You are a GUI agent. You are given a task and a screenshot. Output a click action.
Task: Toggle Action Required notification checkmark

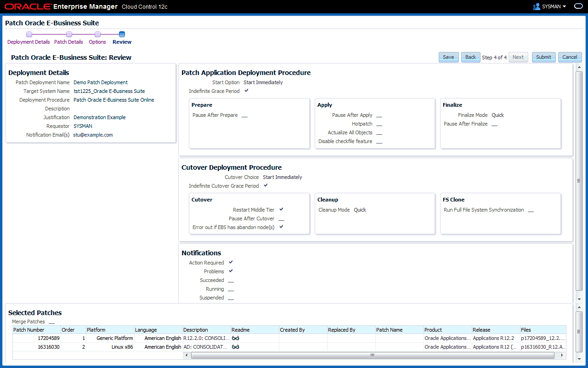[231, 262]
